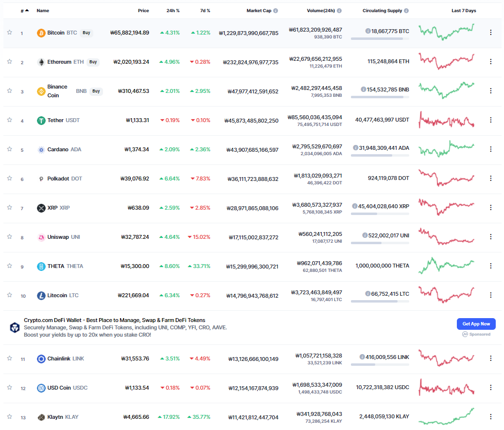Open the three-dot menu for Ethereum
This screenshot has width=504, height=430.
tap(490, 61)
